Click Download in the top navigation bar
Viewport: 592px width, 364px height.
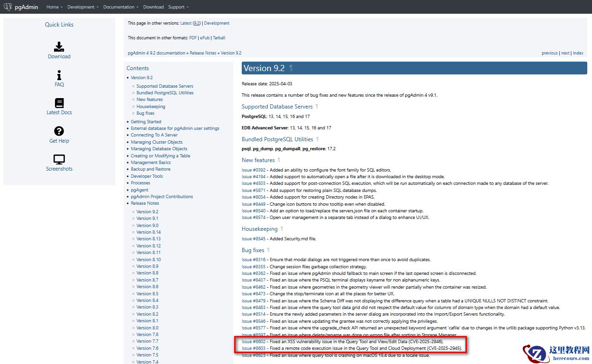(154, 7)
